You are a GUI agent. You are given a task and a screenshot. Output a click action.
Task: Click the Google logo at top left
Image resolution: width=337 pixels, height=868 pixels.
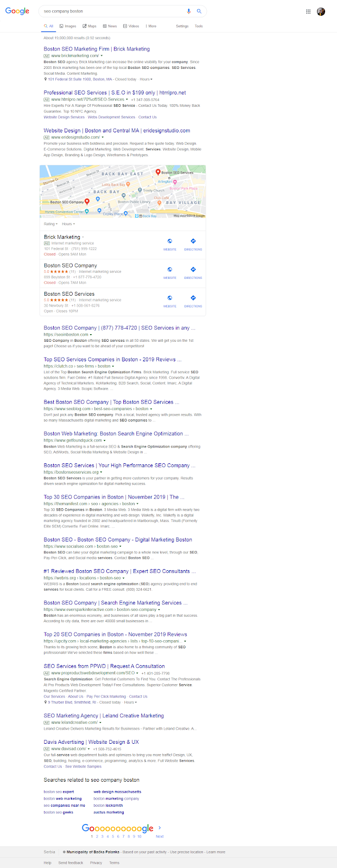[17, 11]
